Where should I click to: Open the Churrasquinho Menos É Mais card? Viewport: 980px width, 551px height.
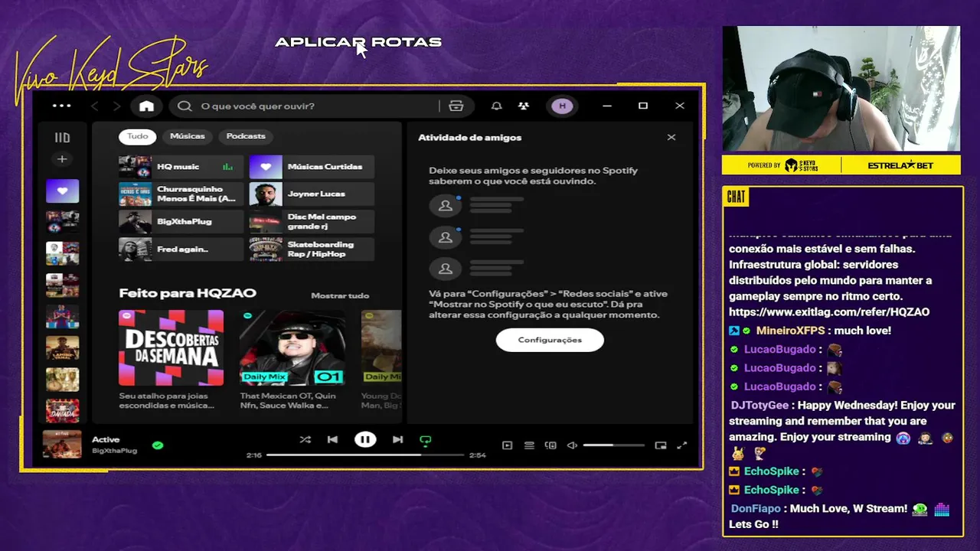click(x=181, y=194)
